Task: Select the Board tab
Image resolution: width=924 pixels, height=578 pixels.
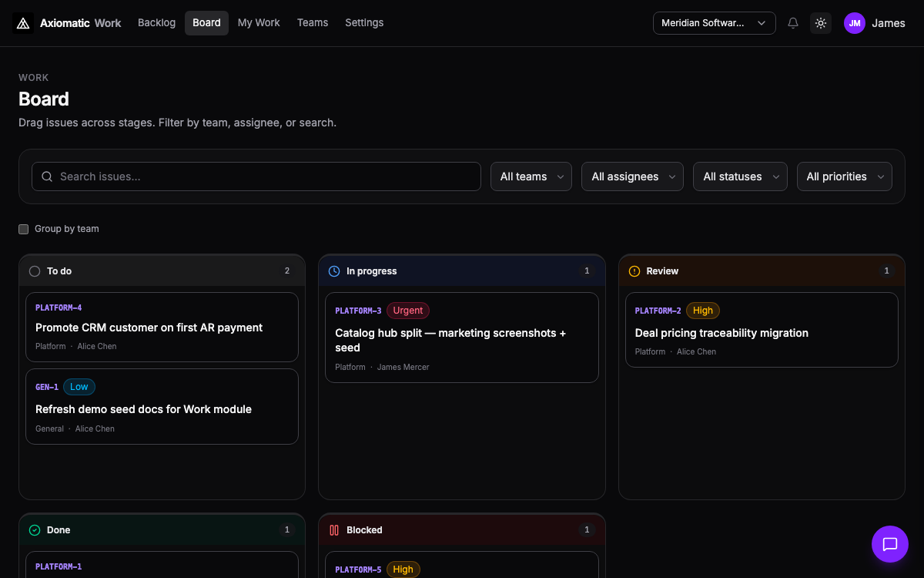Action: (x=206, y=23)
